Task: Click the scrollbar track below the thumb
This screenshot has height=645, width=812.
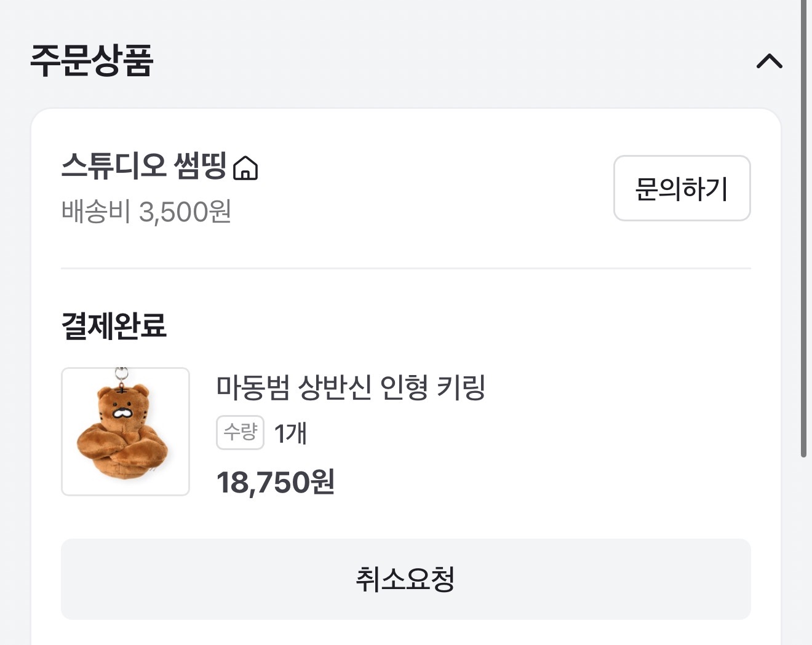Action: [803, 553]
